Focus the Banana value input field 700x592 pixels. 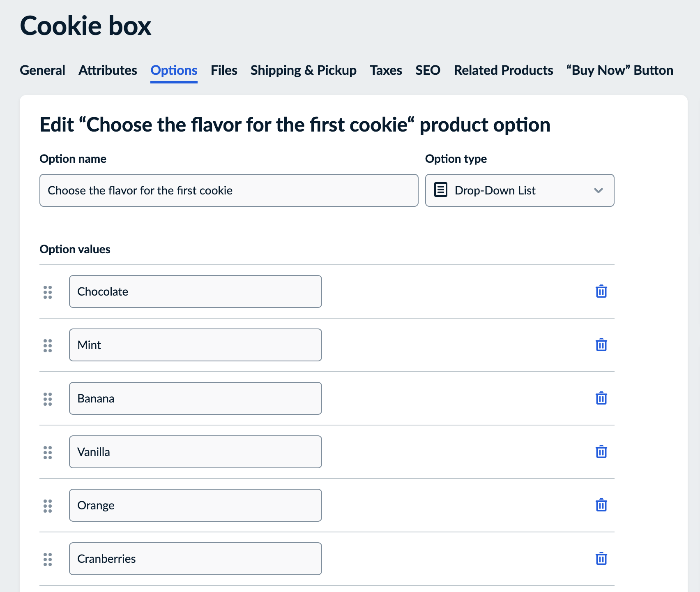pos(196,398)
